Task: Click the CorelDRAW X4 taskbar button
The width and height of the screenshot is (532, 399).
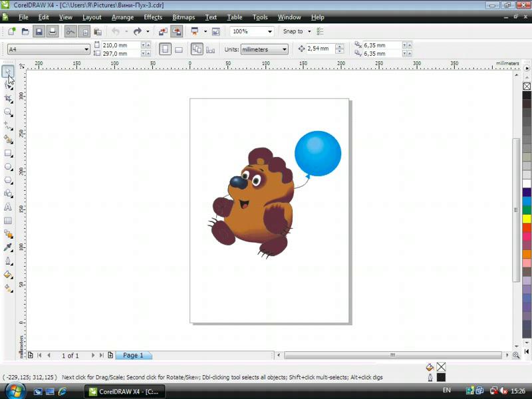Action: point(124,392)
